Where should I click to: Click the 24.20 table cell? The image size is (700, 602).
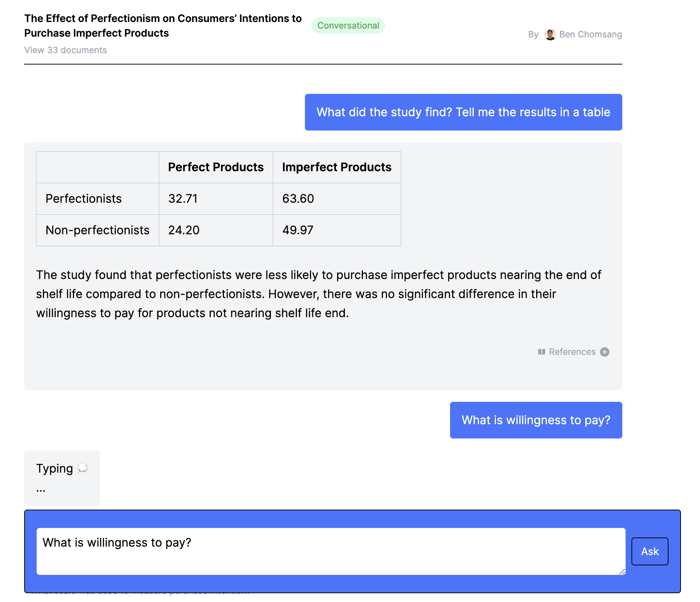[216, 230]
